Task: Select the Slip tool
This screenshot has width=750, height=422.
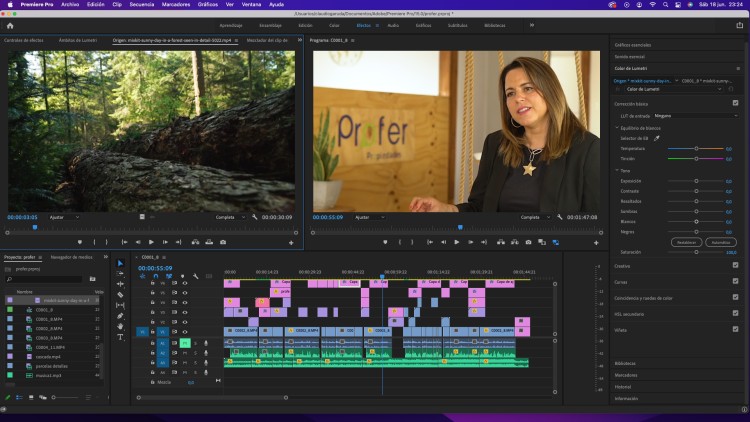Action: click(120, 305)
